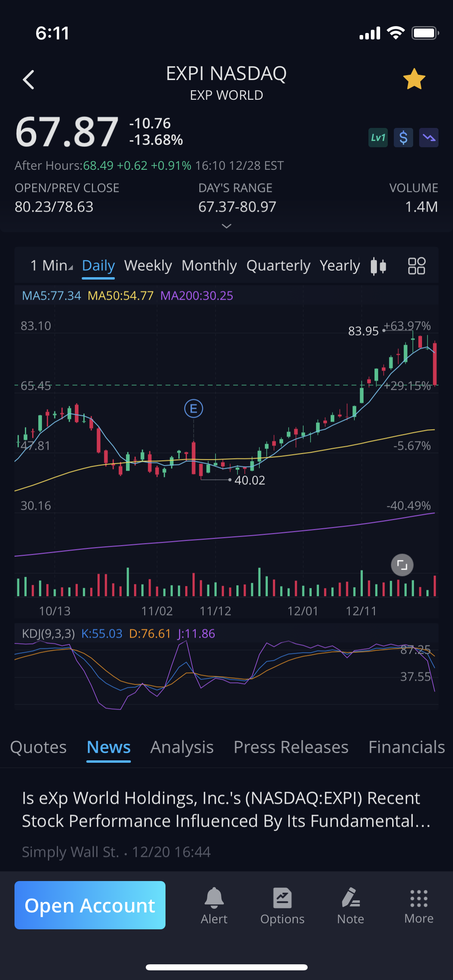Choose the Yearly chart period

339,266
